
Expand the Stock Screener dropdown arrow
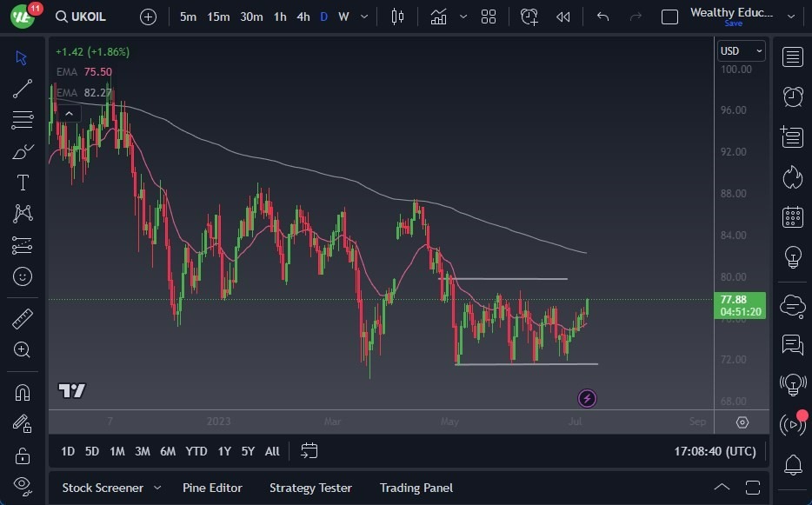[x=157, y=488]
